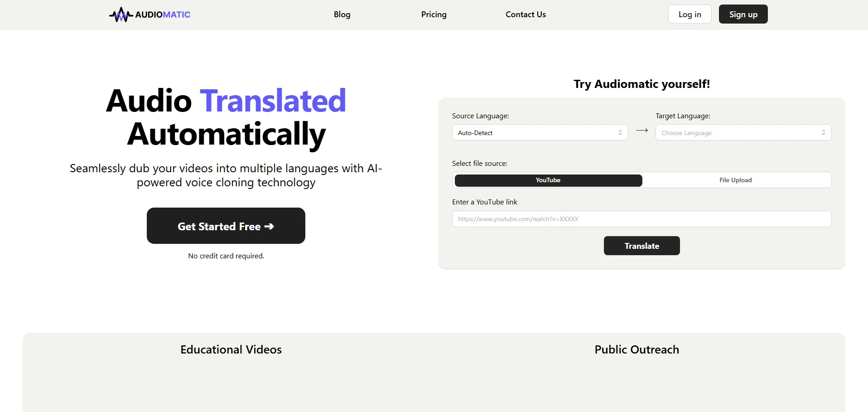Select YouTube as the file source
The height and width of the screenshot is (412, 868).
tap(548, 180)
